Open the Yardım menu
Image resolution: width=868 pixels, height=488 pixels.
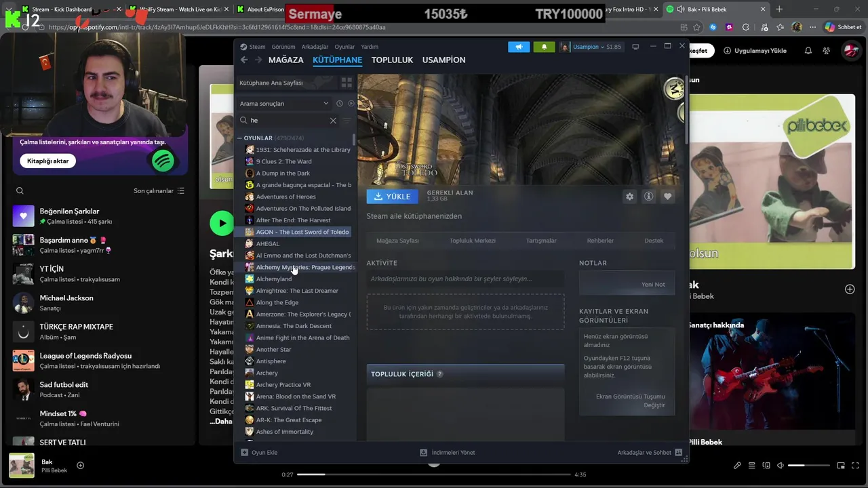pyautogui.click(x=370, y=47)
